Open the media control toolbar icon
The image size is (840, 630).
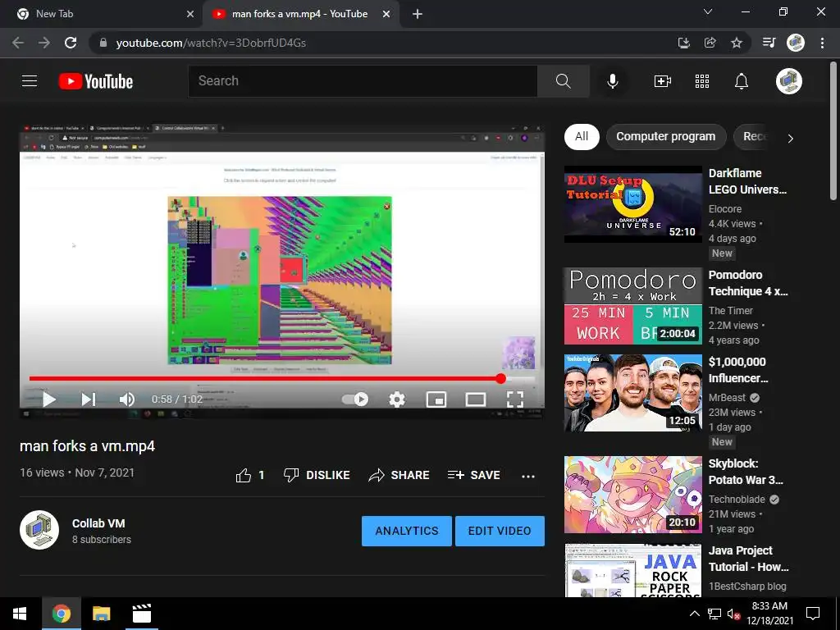(x=769, y=43)
